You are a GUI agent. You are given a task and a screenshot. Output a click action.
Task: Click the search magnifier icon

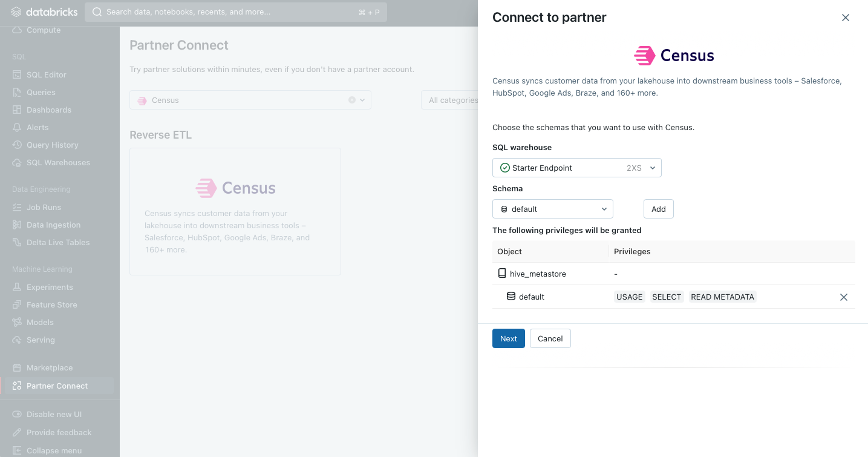coord(97,12)
